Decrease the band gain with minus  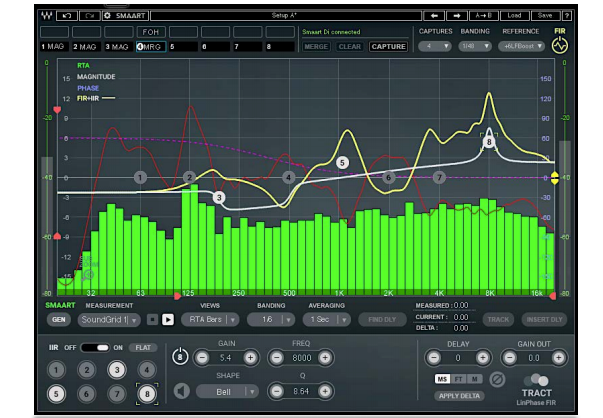click(202, 358)
